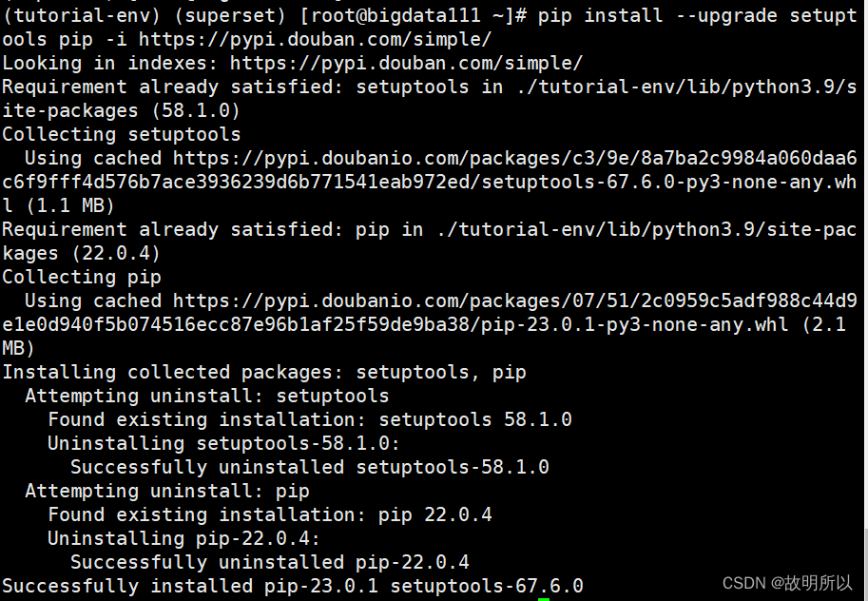Click "Found existing installation: pip 22.0.4"
The width and height of the screenshot is (868, 601).
(270, 514)
